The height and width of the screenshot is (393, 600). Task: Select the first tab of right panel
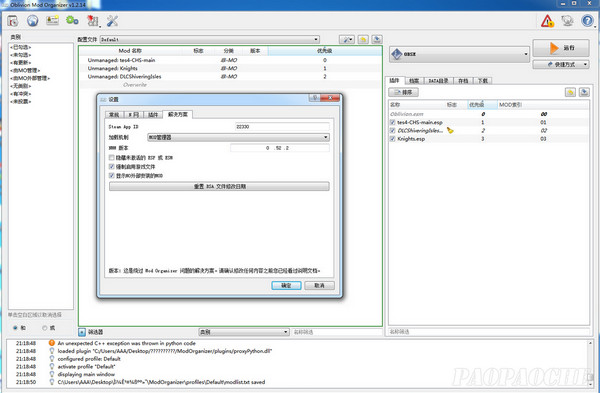[395, 80]
